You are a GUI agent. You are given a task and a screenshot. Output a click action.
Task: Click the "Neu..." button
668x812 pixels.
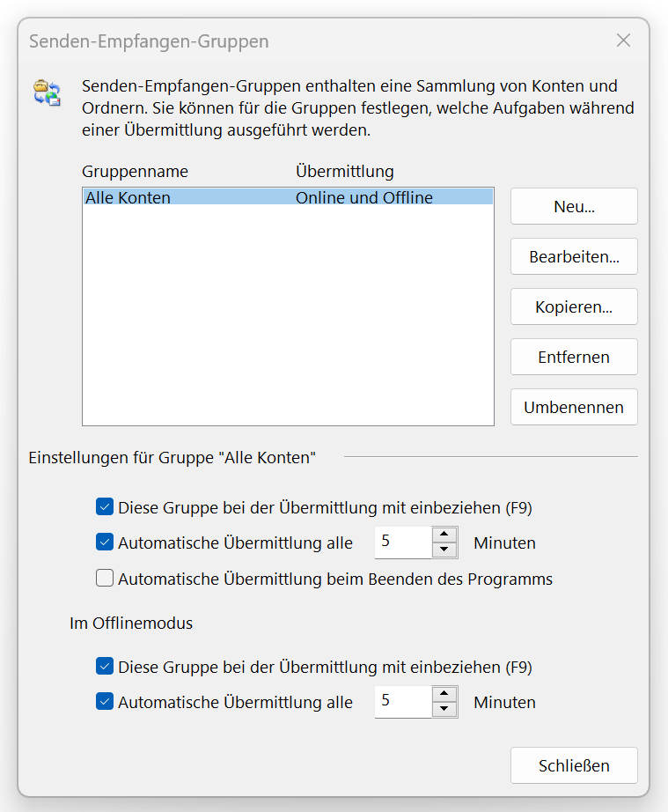[x=574, y=207]
